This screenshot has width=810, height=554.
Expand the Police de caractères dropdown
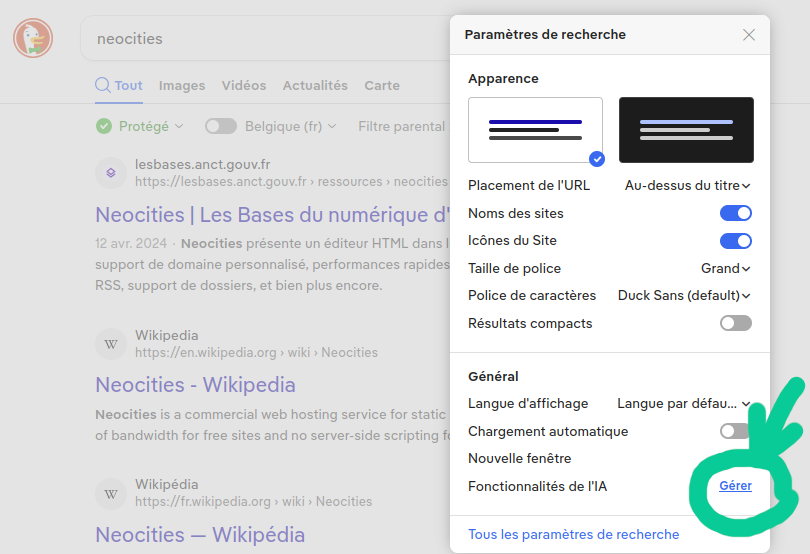[684, 295]
